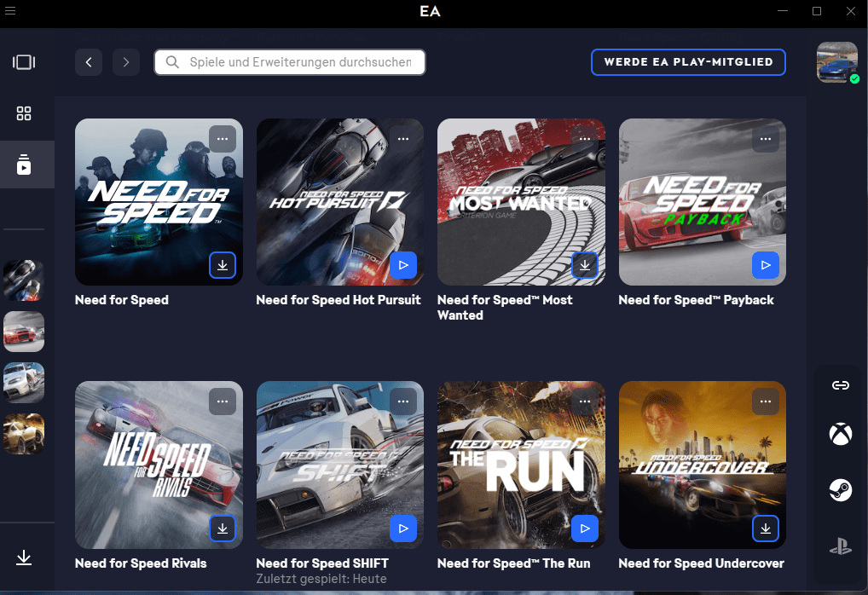Open the Need for Speed title link
The image size is (868, 595).
(122, 300)
